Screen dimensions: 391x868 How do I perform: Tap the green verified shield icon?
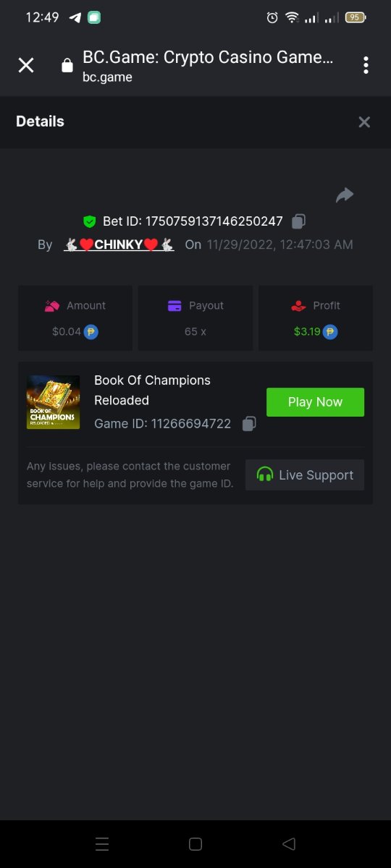90,221
